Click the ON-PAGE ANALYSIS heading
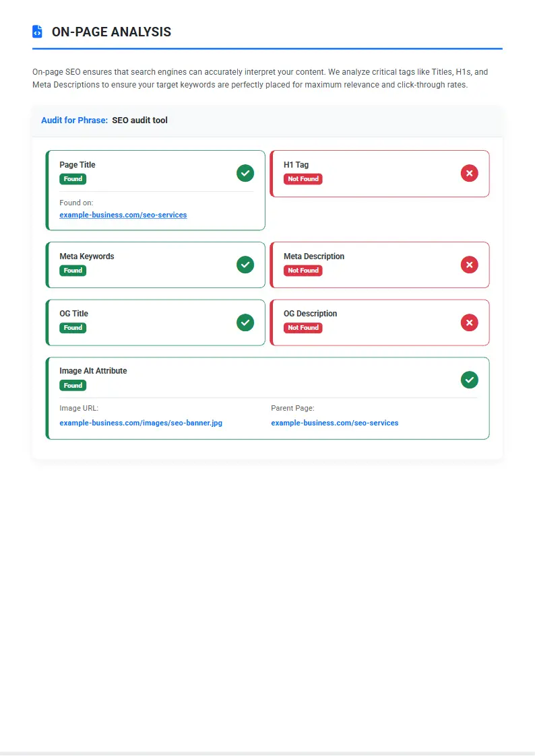The width and height of the screenshot is (535, 756). (111, 32)
